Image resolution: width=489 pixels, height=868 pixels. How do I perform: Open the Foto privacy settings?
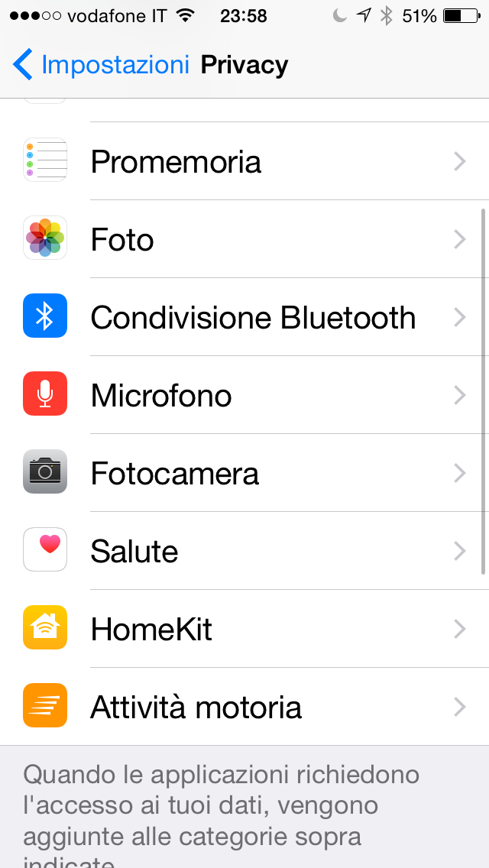point(122,240)
